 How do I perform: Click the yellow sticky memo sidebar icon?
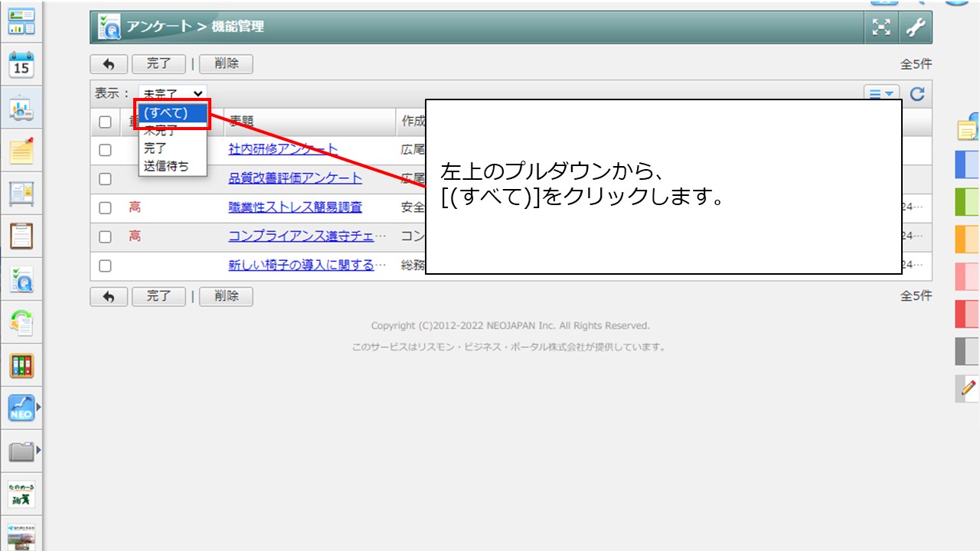coord(21,151)
